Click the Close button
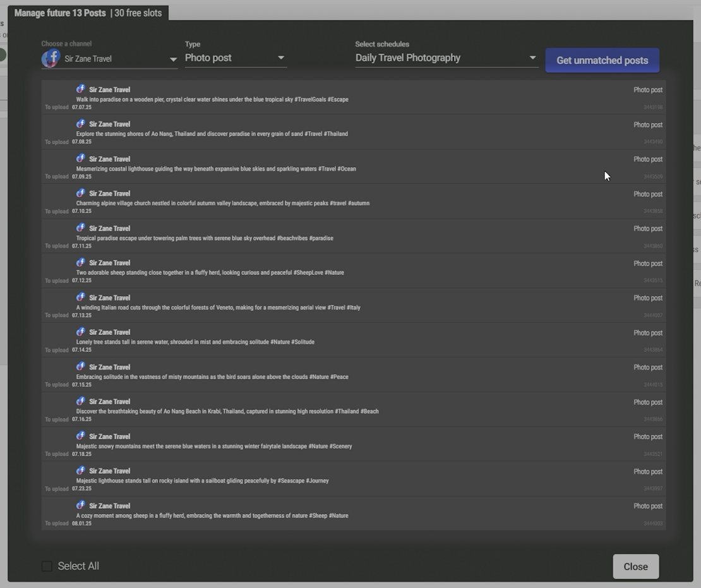Image resolution: width=701 pixels, height=588 pixels. (x=635, y=567)
